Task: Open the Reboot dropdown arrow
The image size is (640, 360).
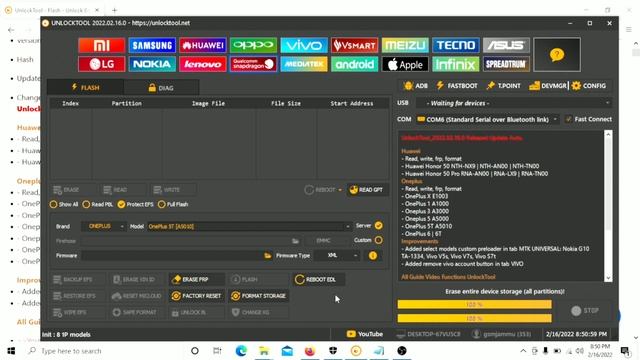Action: tap(340, 190)
